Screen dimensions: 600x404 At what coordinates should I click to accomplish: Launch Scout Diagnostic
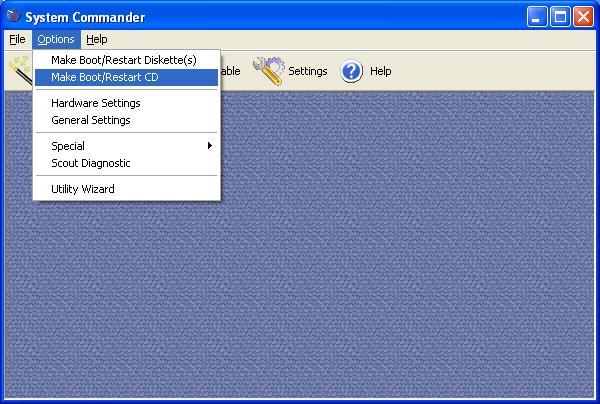(126, 163)
